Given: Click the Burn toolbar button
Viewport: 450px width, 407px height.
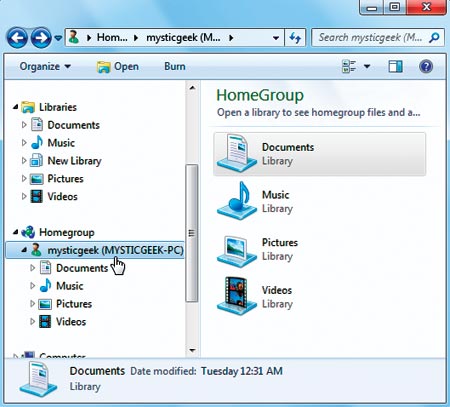Looking at the screenshot, I should click(175, 66).
